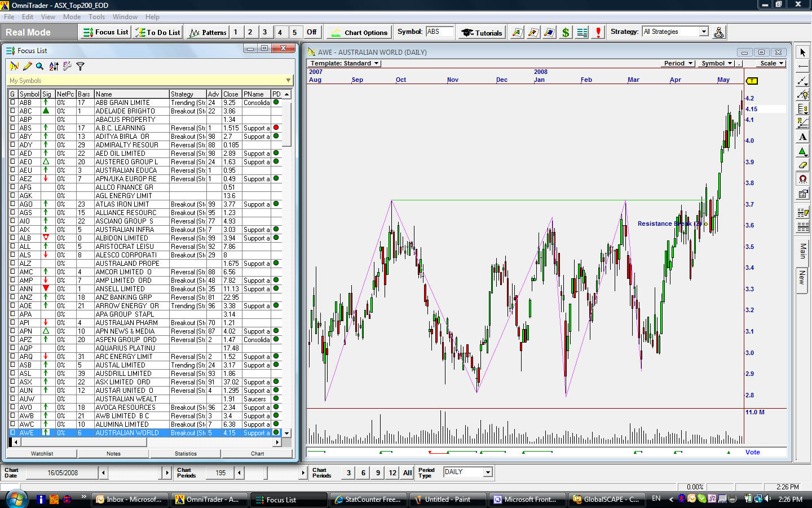Click the Tutorials button
Screen dimensions: 812x508
point(482,32)
